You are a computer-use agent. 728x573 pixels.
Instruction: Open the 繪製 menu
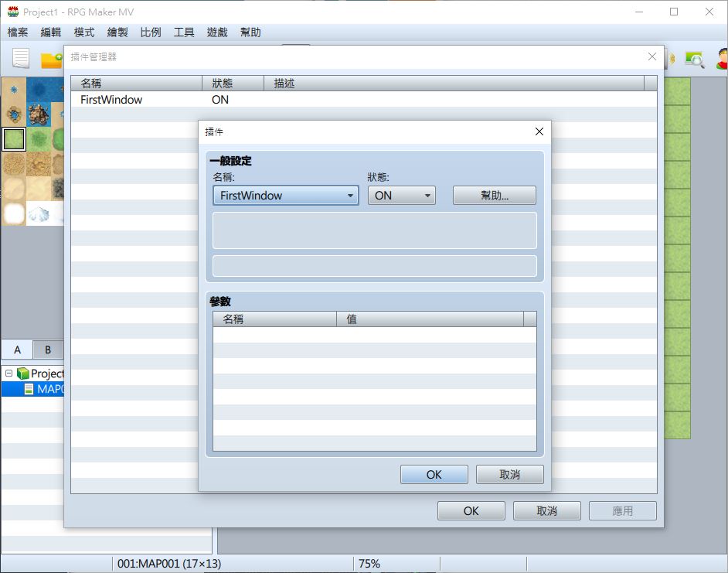[117, 32]
